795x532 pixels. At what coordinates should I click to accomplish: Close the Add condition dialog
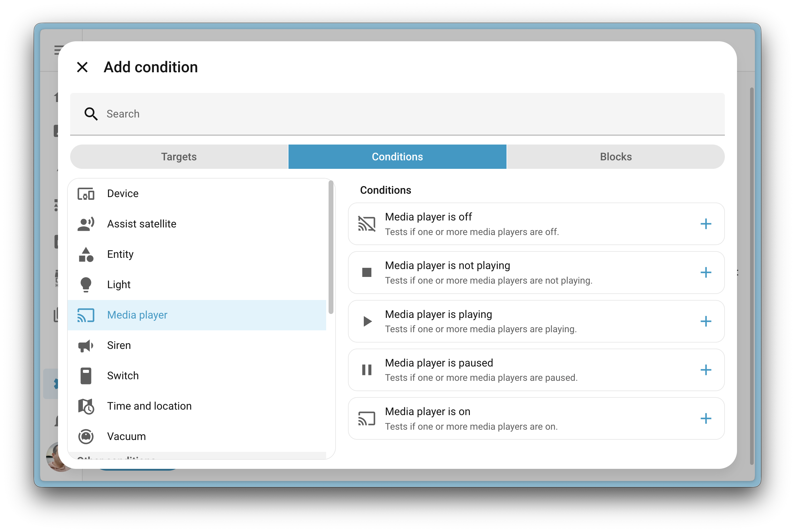pyautogui.click(x=82, y=67)
